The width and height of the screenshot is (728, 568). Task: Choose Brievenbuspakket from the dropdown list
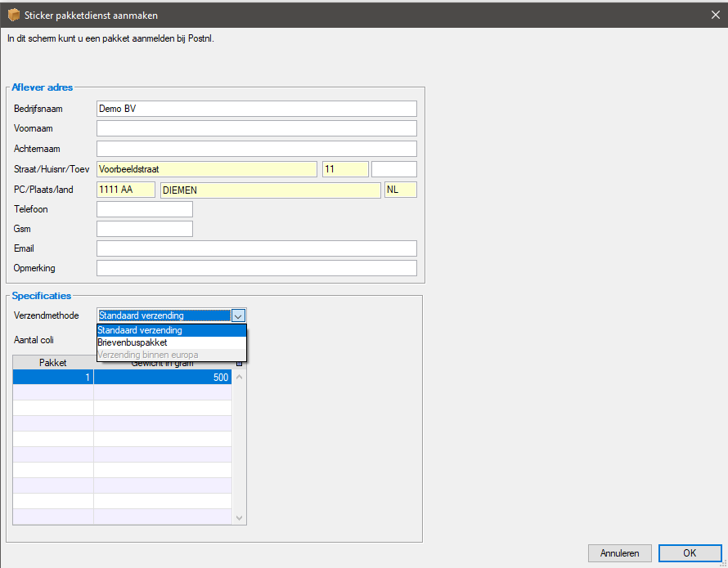171,342
